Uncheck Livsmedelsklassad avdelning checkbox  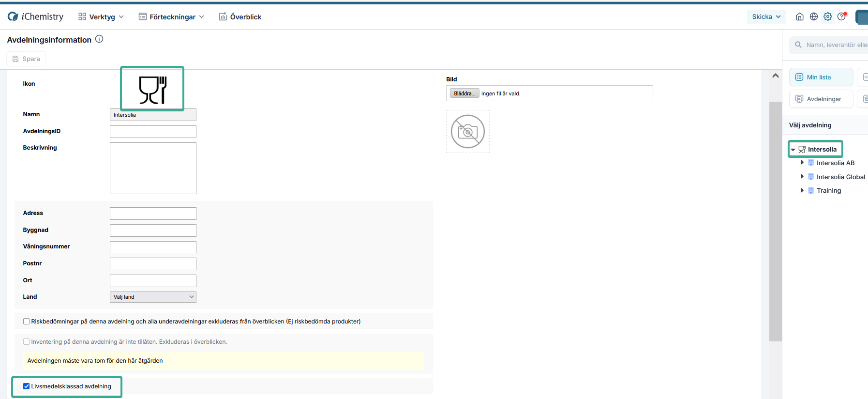tap(26, 386)
